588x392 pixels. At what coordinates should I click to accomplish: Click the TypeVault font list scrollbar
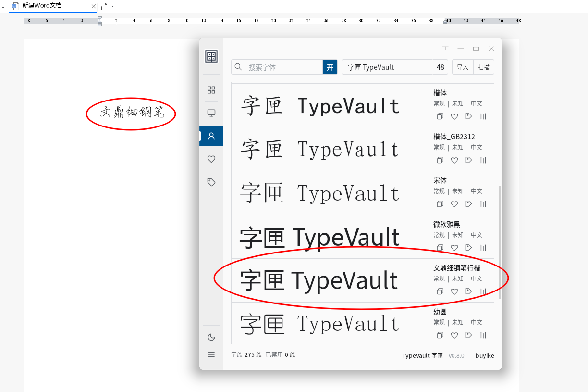pos(500,242)
